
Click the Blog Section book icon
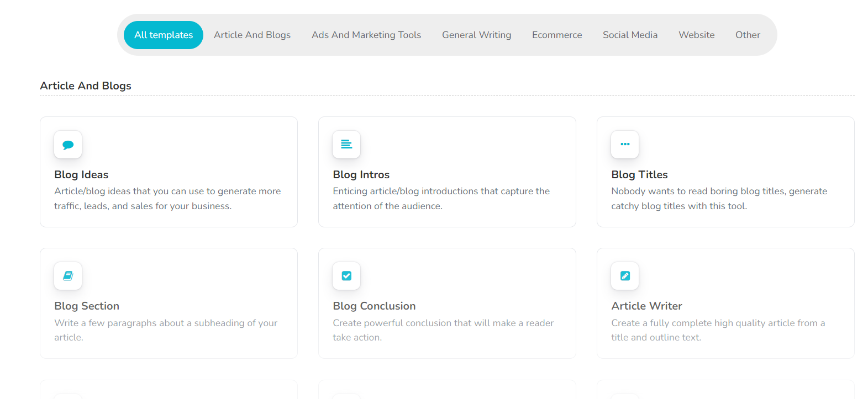point(68,276)
